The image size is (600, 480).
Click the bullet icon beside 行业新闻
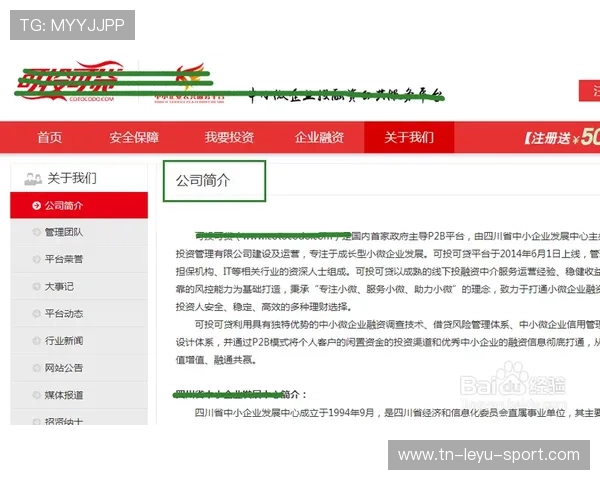point(36,341)
